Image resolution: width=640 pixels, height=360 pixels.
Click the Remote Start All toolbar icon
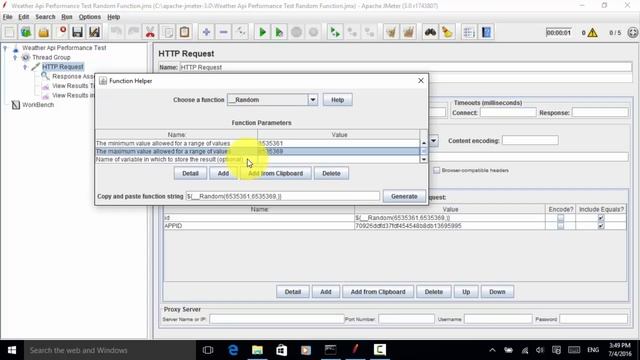point(335,32)
